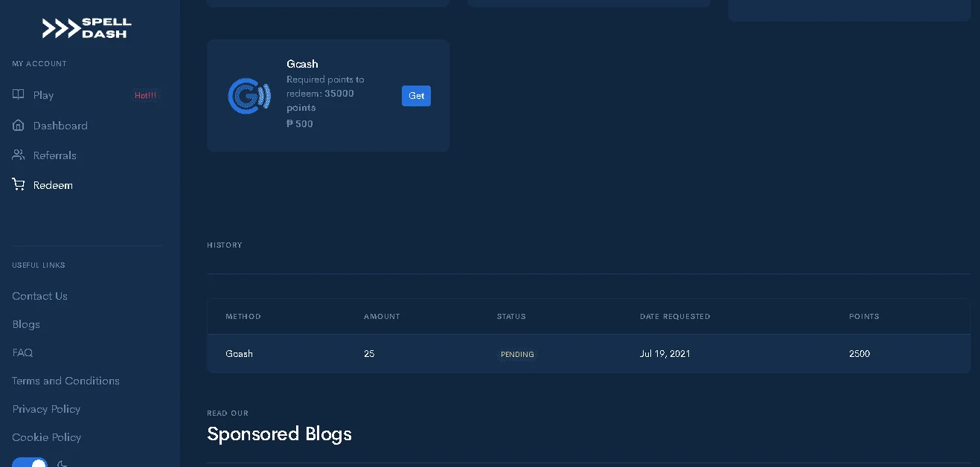Click the USEFUL LINKS section label
980x467 pixels.
(39, 265)
